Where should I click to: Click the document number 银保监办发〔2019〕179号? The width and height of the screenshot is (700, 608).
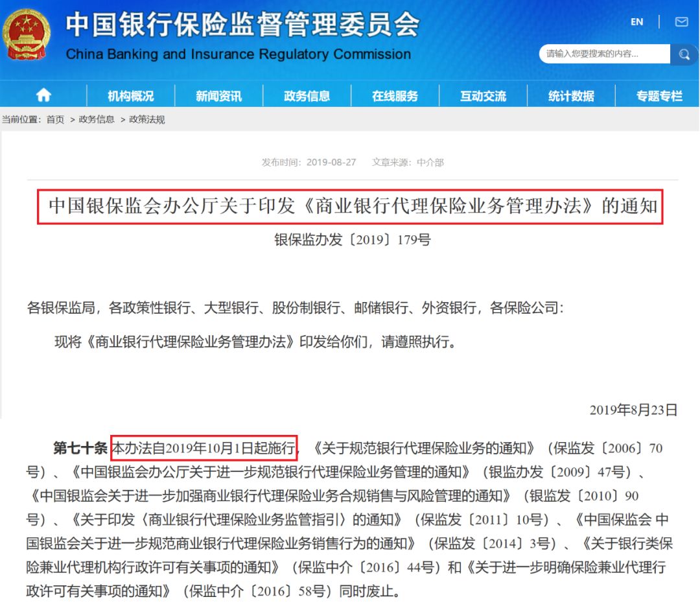coord(352,240)
